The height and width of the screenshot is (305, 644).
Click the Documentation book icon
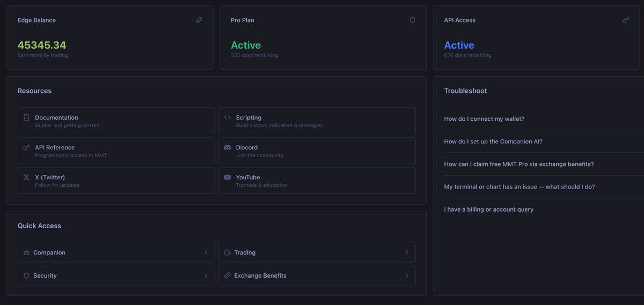(x=26, y=118)
